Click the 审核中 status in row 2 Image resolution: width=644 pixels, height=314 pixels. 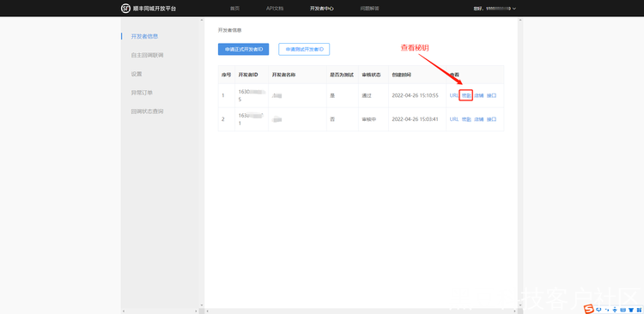point(369,119)
